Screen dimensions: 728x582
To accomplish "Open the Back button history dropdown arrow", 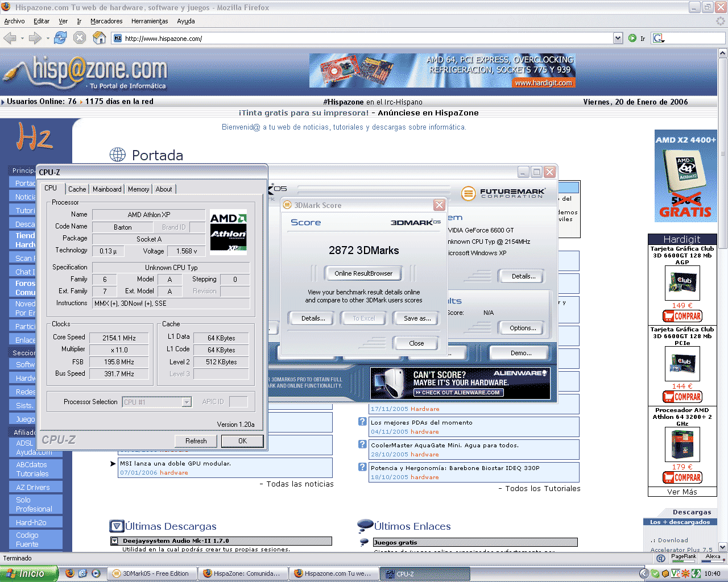I will click(x=22, y=39).
